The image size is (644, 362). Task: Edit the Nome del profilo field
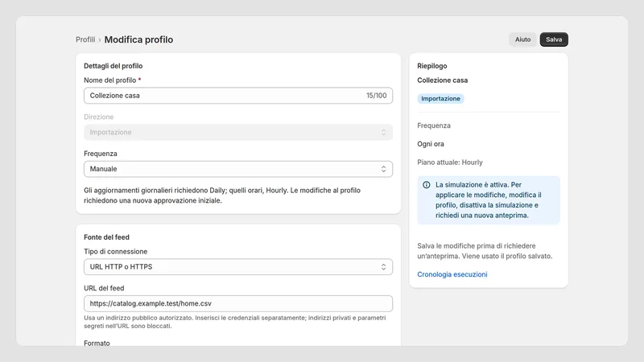pyautogui.click(x=238, y=96)
